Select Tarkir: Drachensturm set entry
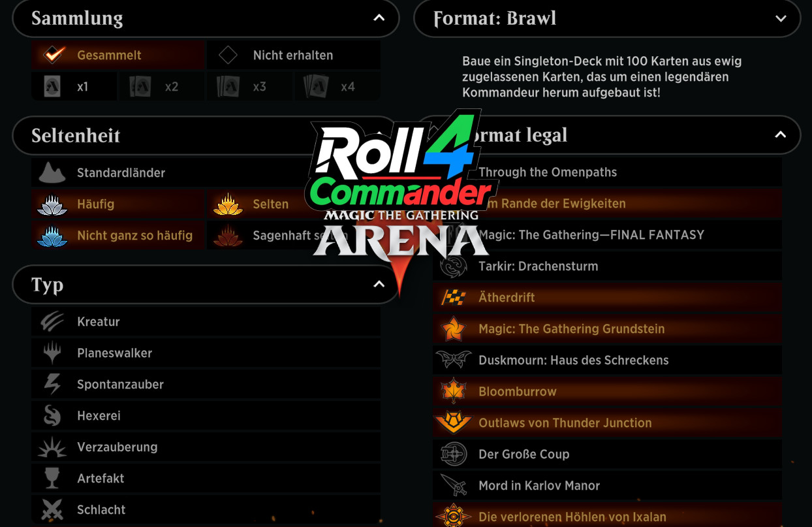Viewport: 812px width, 527px height. pyautogui.click(x=607, y=266)
